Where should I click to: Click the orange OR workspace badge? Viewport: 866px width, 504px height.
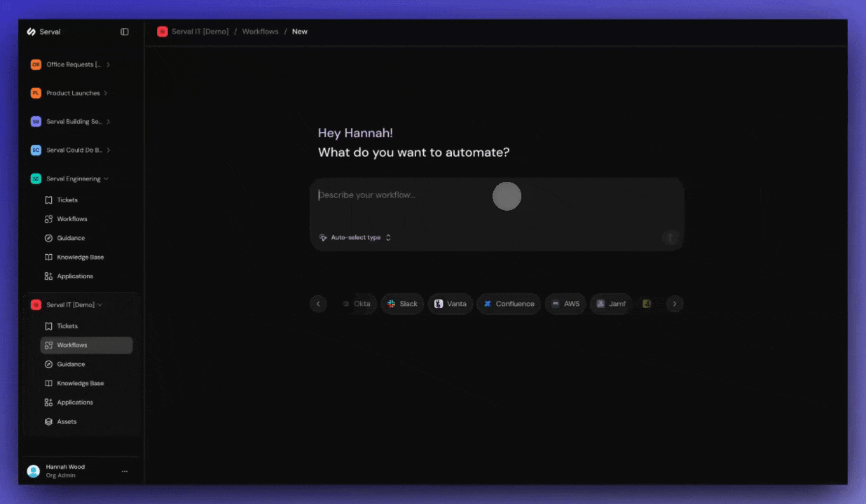coord(36,64)
